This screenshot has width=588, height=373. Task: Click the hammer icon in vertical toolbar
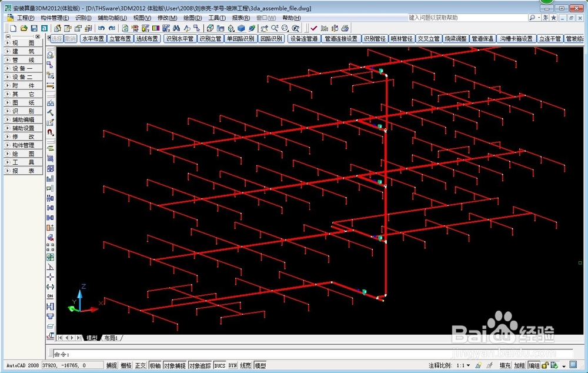(x=50, y=112)
